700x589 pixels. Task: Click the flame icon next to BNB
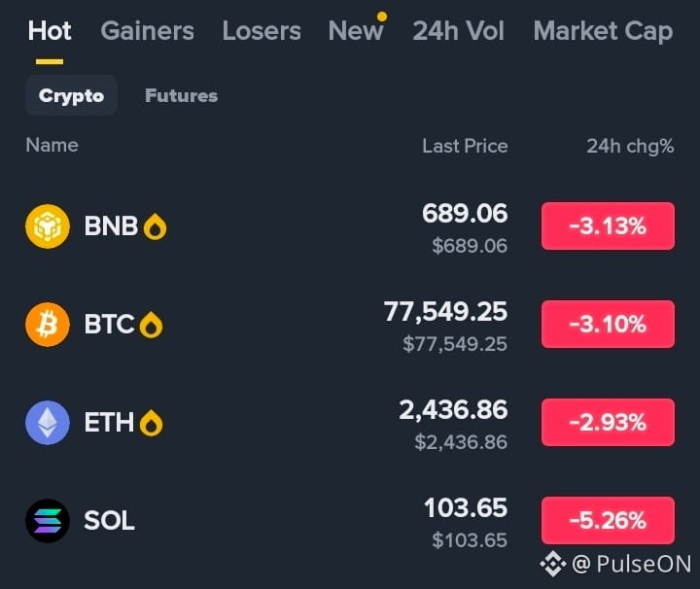[155, 226]
